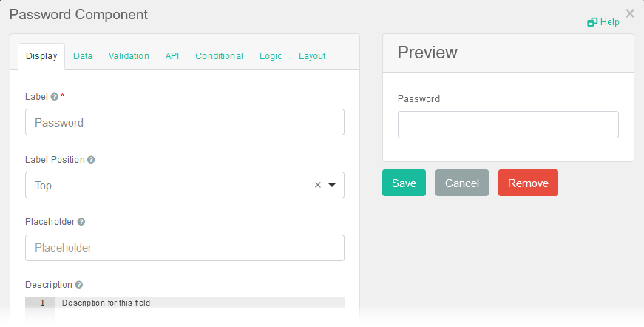Clear the Label Position selection with x
The image size is (644, 327).
[x=318, y=186]
